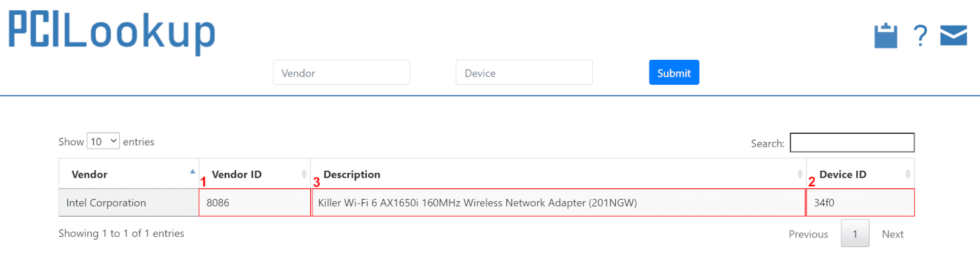Image resolution: width=980 pixels, height=259 pixels.
Task: Sort table by Description header
Action: click(x=559, y=174)
